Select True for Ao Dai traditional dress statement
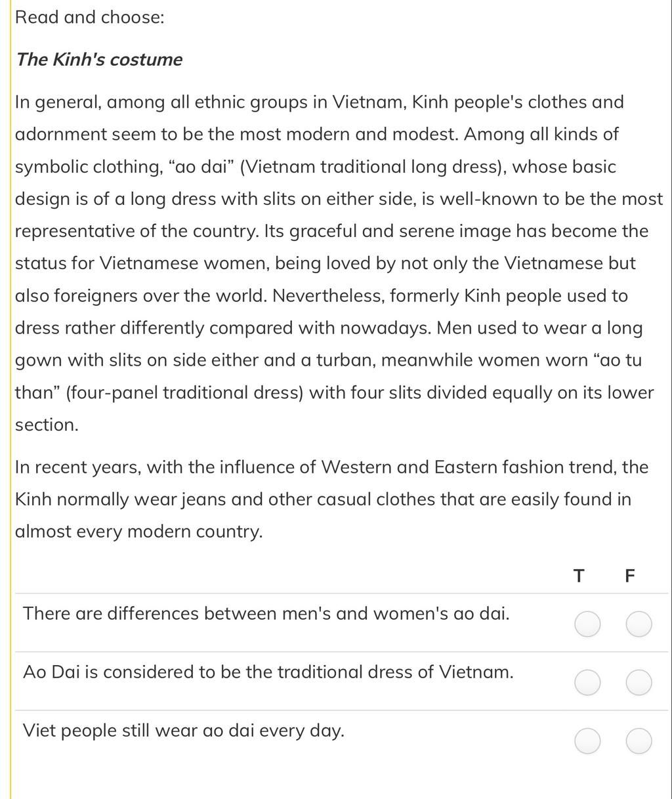 coord(587,683)
